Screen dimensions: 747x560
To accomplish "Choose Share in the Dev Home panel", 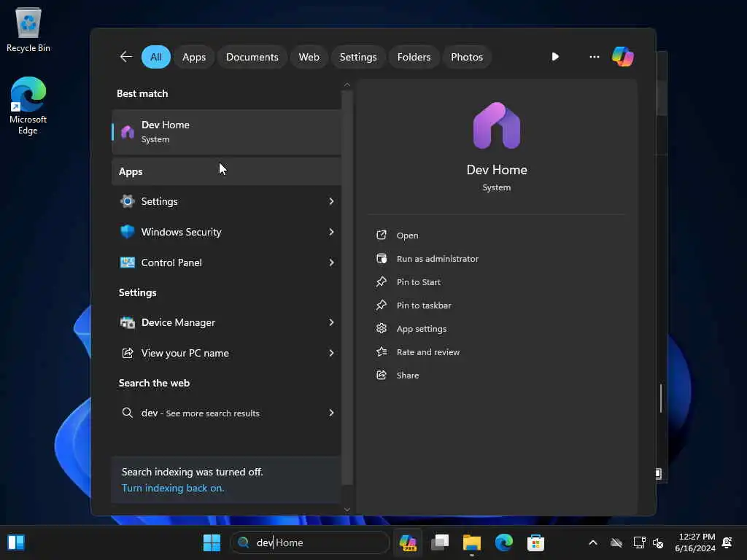I will [407, 376].
